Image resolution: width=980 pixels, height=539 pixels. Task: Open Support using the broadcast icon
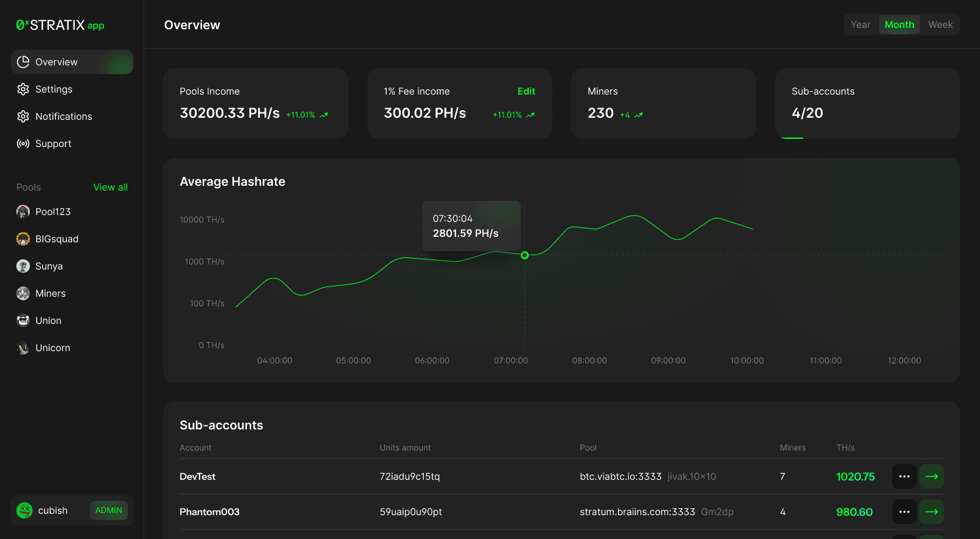pos(23,144)
